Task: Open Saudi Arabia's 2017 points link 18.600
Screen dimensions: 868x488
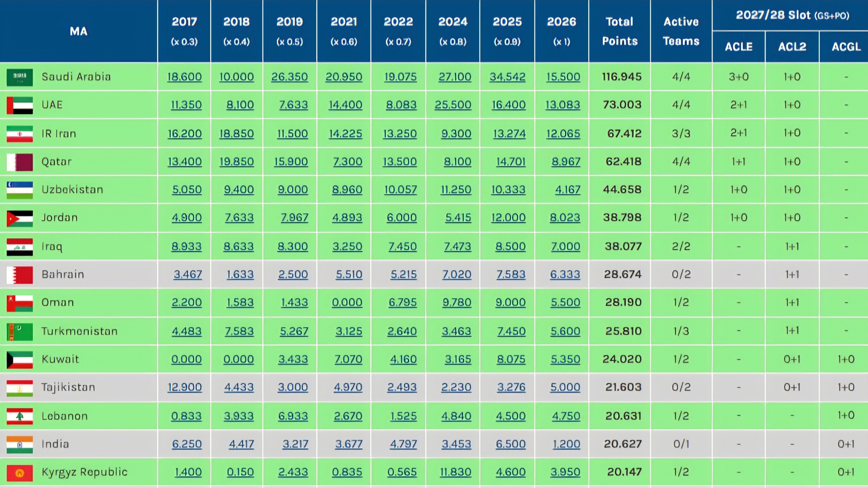Action: click(184, 77)
